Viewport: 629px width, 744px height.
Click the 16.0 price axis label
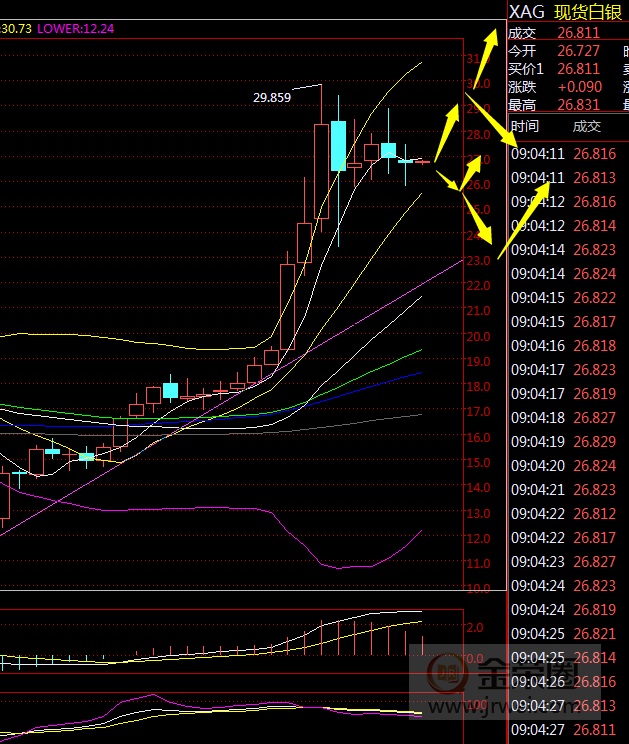(x=478, y=437)
